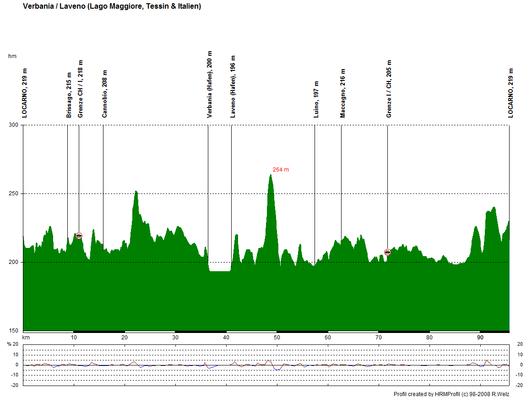Click the border-crossing icon at Grenze CH / I

(79, 236)
